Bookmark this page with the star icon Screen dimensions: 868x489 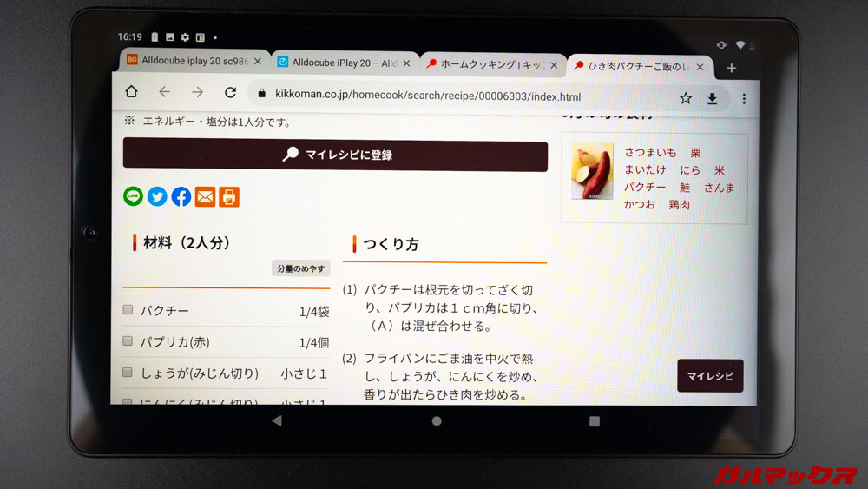pyautogui.click(x=686, y=98)
